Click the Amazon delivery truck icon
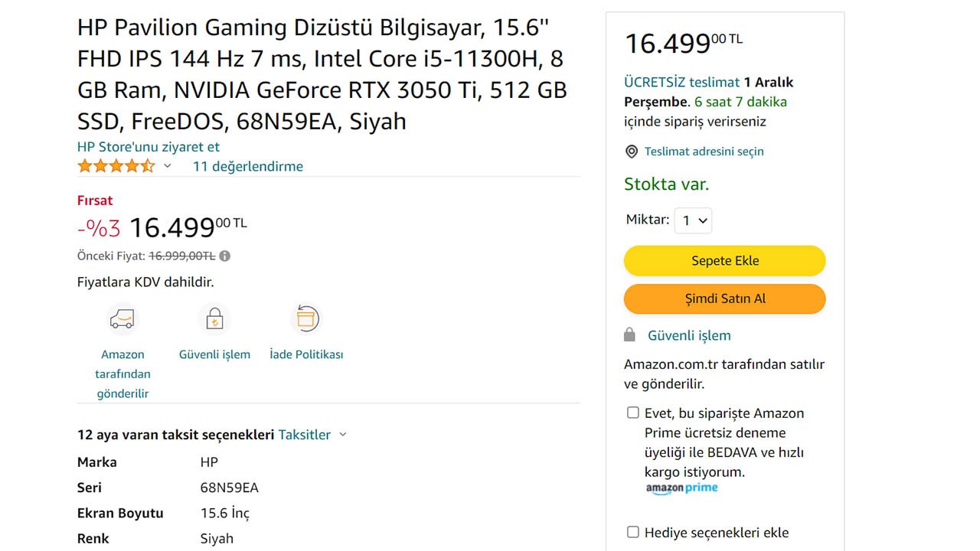 point(122,318)
